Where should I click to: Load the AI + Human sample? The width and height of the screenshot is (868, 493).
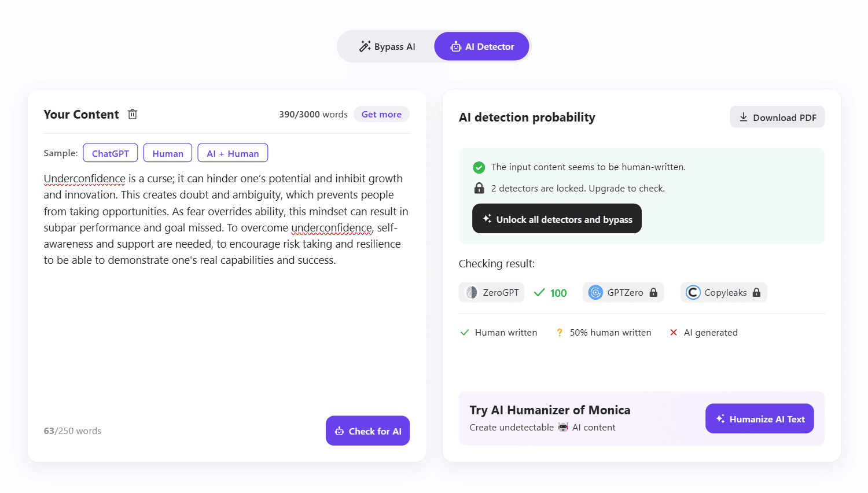(233, 153)
